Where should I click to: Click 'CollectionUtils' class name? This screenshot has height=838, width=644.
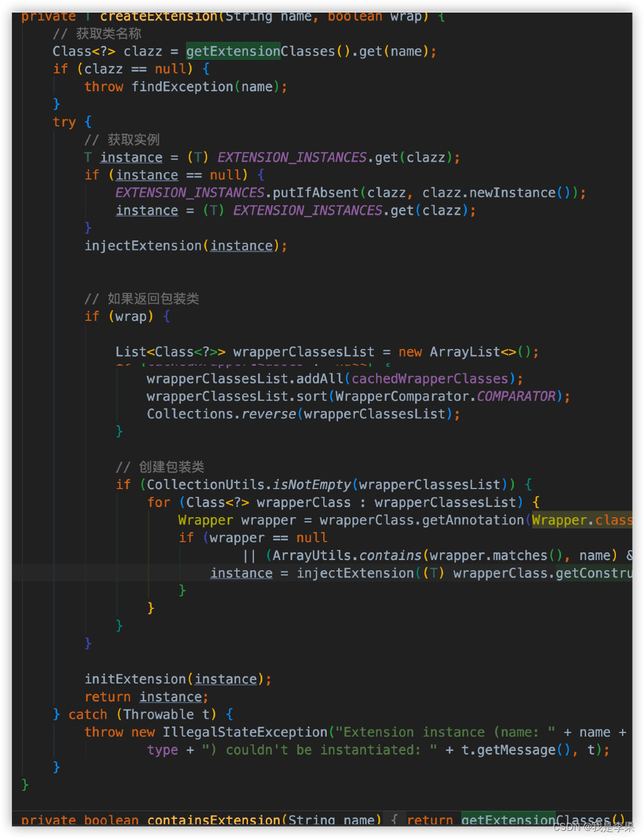(x=206, y=485)
